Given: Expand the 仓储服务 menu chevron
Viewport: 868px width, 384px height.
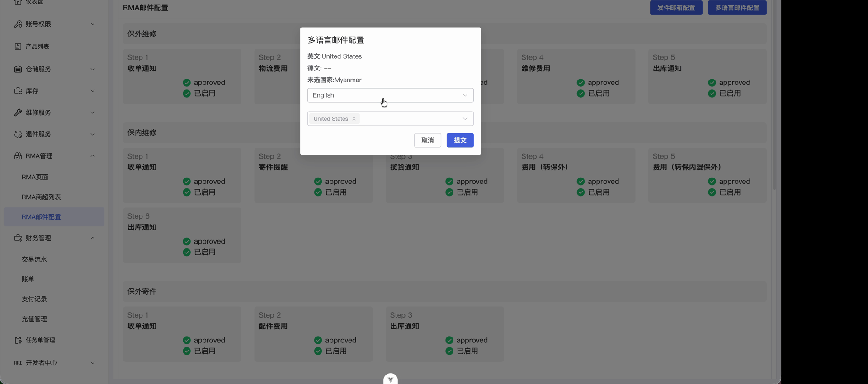Looking at the screenshot, I should 93,69.
